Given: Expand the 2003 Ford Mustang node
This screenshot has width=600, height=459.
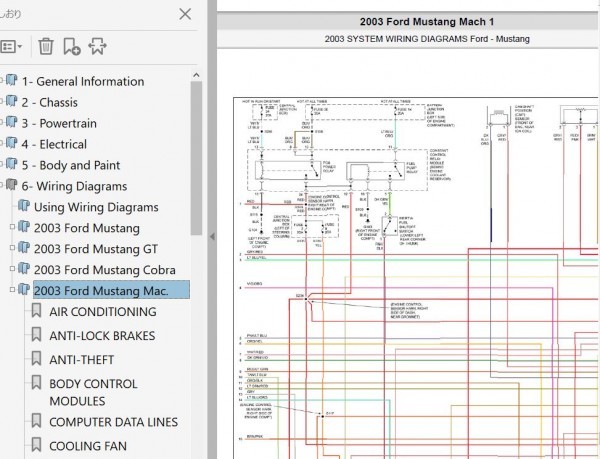Looking at the screenshot, I should tap(12, 227).
